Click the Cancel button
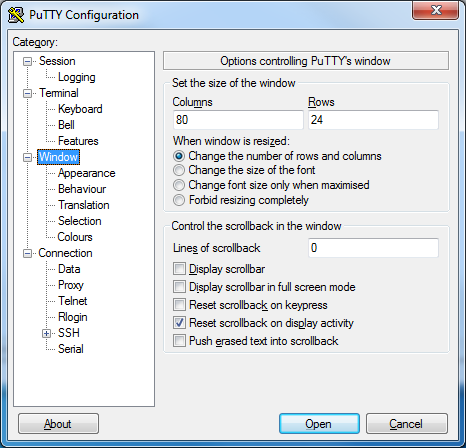 pyautogui.click(x=407, y=424)
